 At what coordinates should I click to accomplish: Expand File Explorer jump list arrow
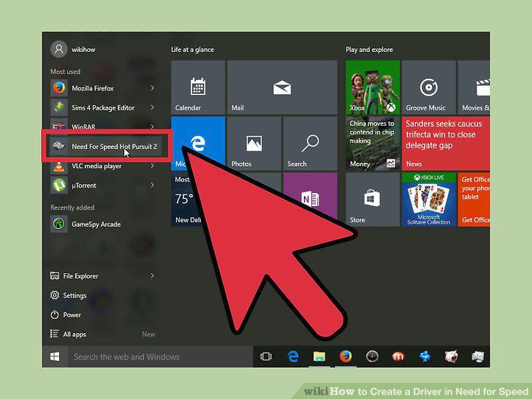point(152,275)
